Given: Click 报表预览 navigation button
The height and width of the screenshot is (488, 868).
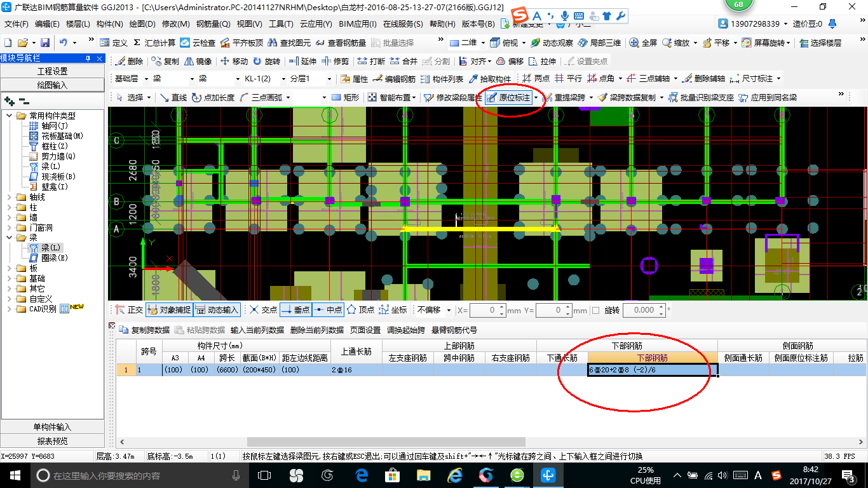Looking at the screenshot, I should 52,441.
